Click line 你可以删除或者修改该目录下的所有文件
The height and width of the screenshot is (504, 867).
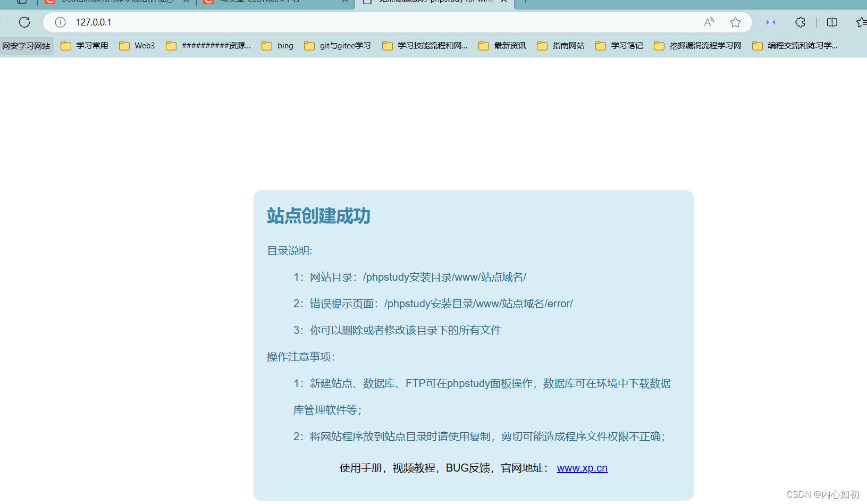click(398, 330)
